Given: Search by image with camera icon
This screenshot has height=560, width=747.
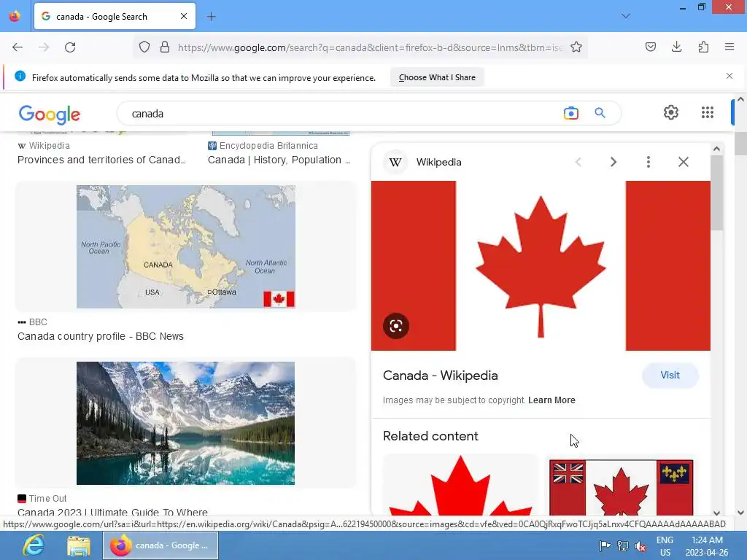Looking at the screenshot, I should (x=570, y=113).
